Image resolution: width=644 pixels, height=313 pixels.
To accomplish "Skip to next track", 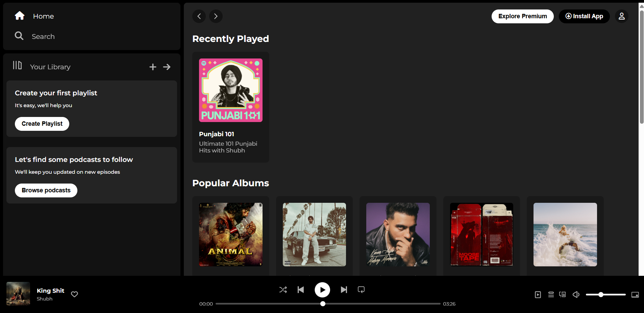I will (x=344, y=290).
